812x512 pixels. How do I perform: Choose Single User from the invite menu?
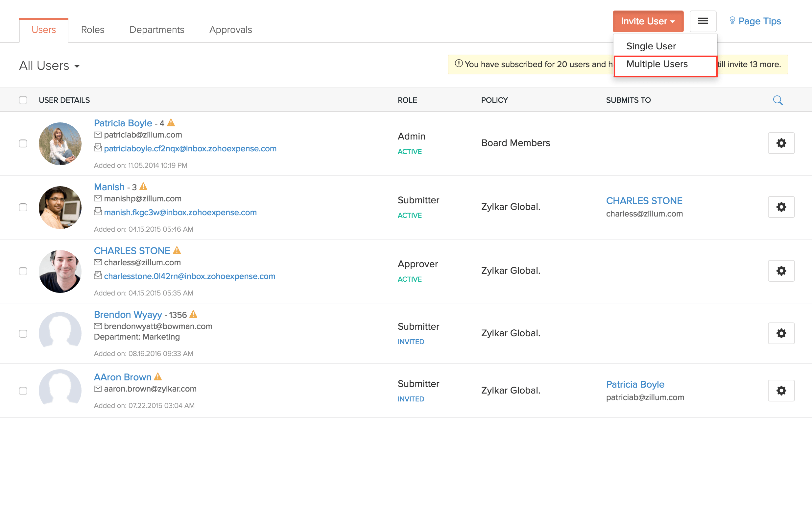tap(651, 46)
